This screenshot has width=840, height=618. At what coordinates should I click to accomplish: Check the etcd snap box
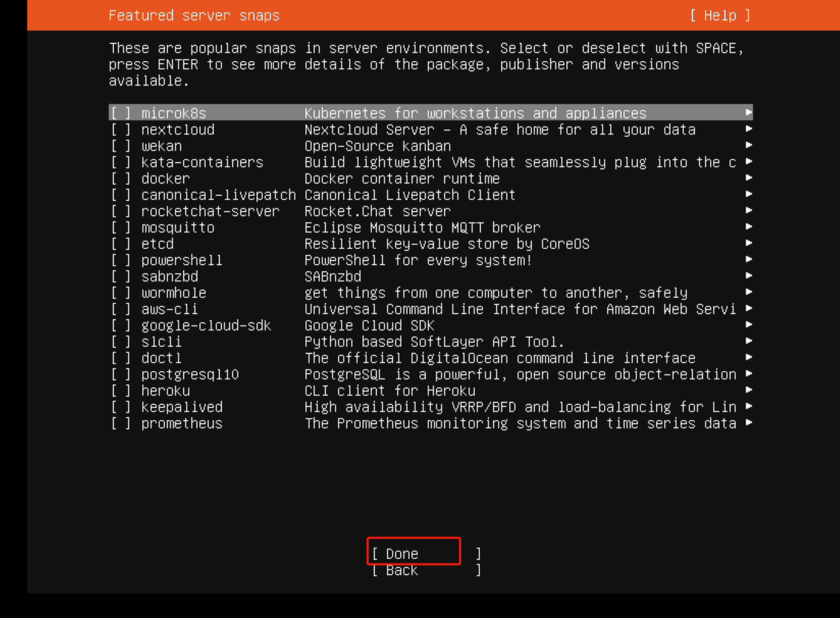click(121, 244)
